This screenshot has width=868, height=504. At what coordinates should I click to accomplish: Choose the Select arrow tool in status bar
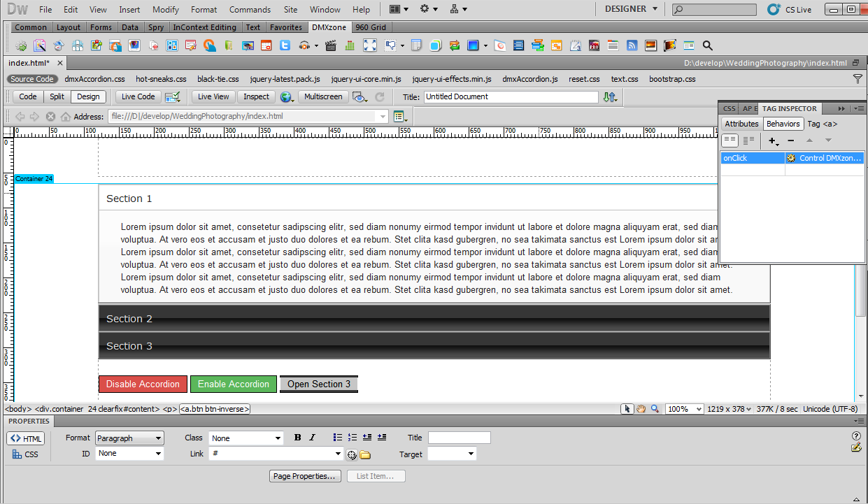[x=627, y=409]
